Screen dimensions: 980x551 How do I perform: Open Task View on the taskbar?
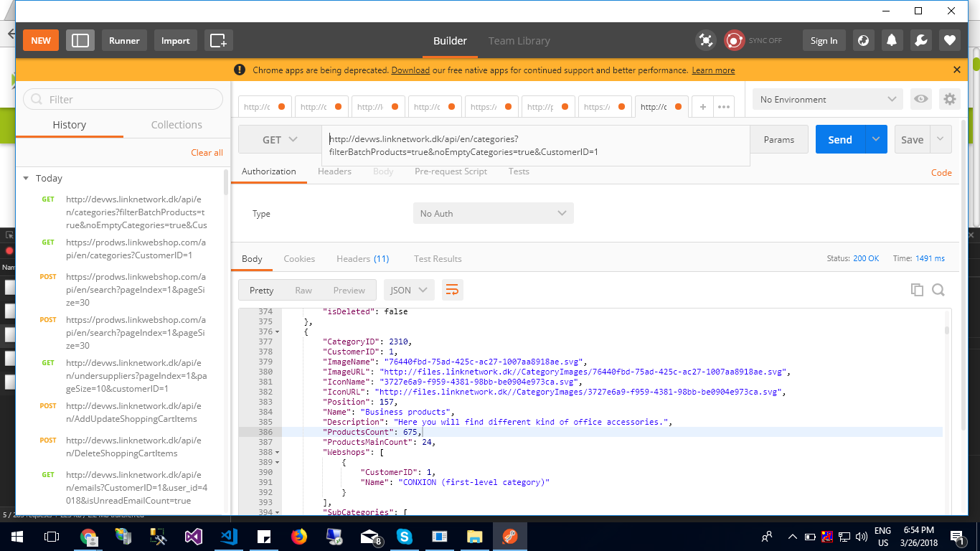point(52,536)
